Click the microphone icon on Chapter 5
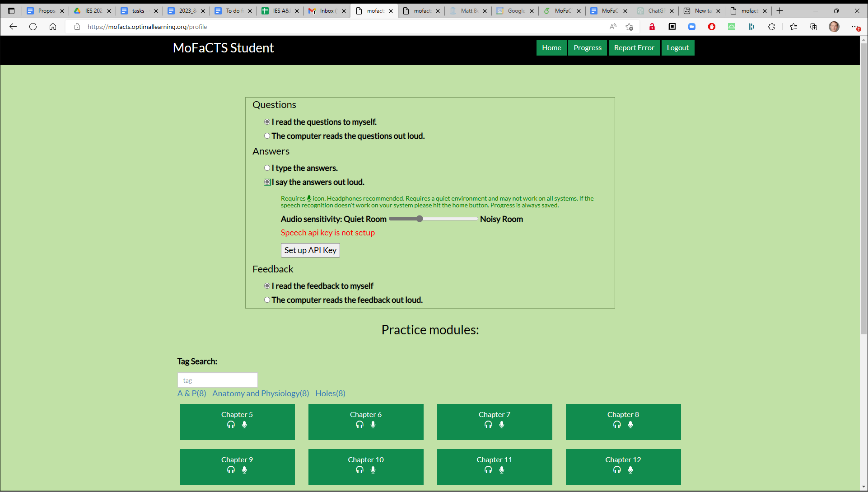The image size is (868, 492). click(244, 424)
